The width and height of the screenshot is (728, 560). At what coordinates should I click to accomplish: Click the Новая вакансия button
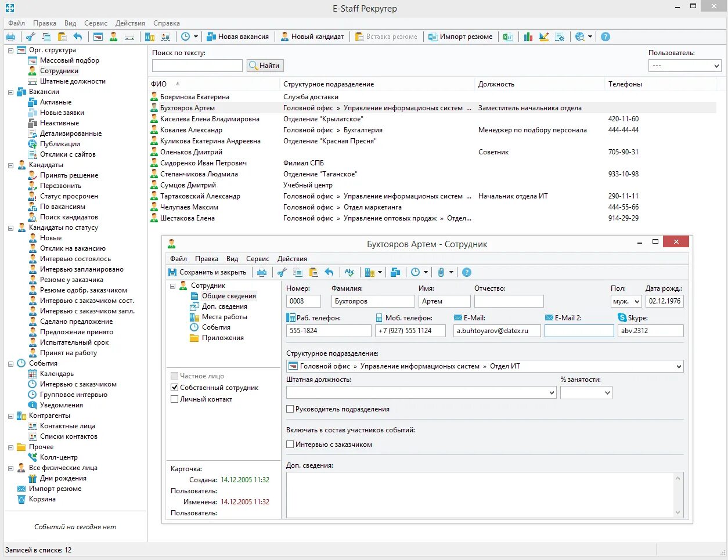click(239, 37)
